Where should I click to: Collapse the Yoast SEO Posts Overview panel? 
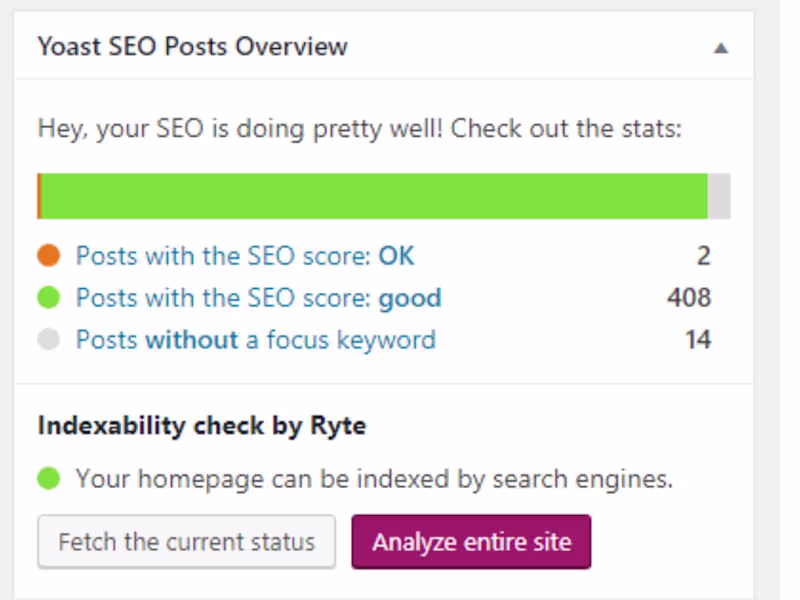tap(721, 47)
